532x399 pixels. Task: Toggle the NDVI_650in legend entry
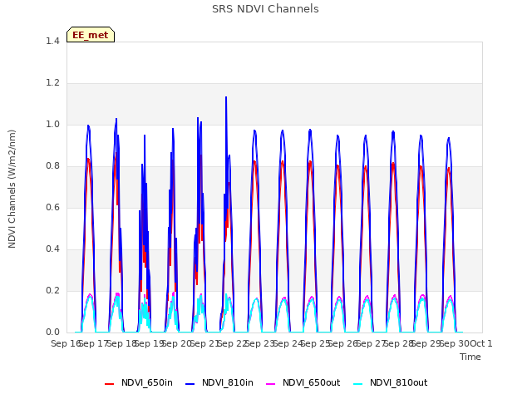139,383
